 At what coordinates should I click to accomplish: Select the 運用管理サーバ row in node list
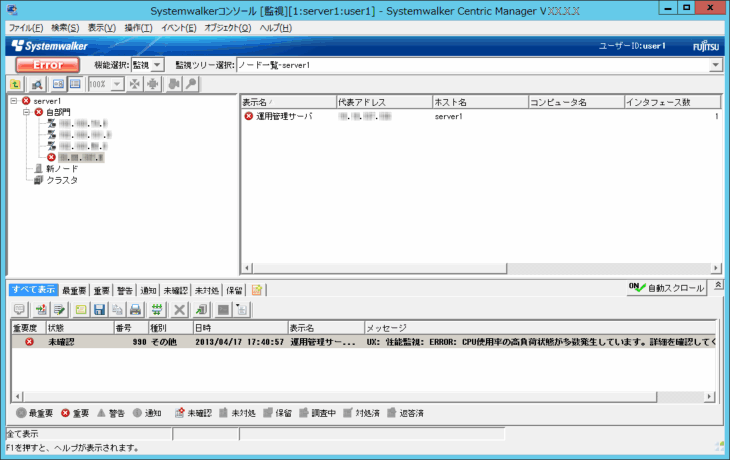[481, 116]
